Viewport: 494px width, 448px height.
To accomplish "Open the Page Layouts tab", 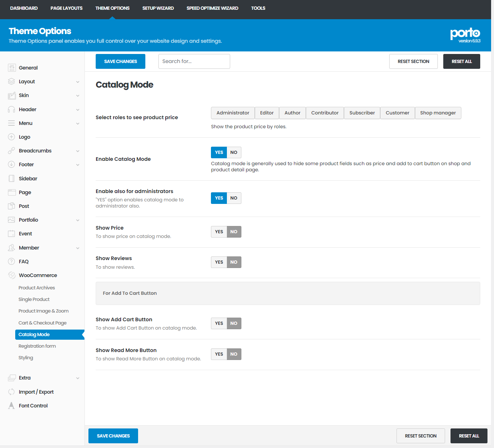I will point(66,8).
